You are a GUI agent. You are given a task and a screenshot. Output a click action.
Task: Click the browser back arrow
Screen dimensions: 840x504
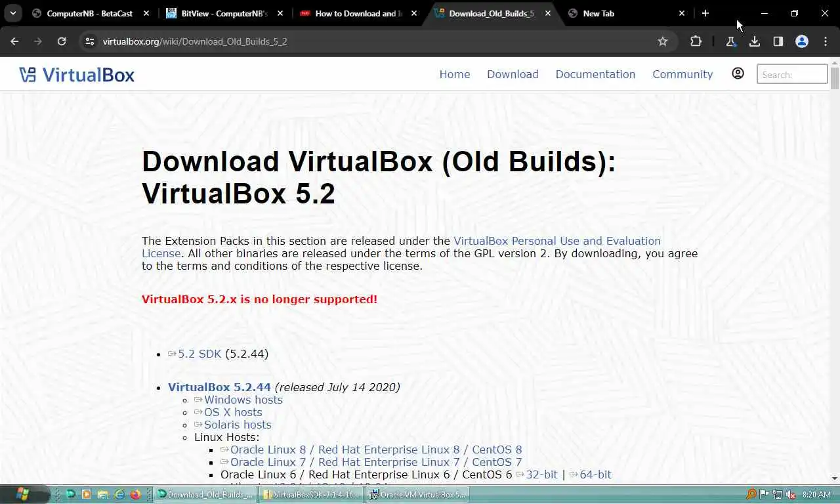click(14, 41)
